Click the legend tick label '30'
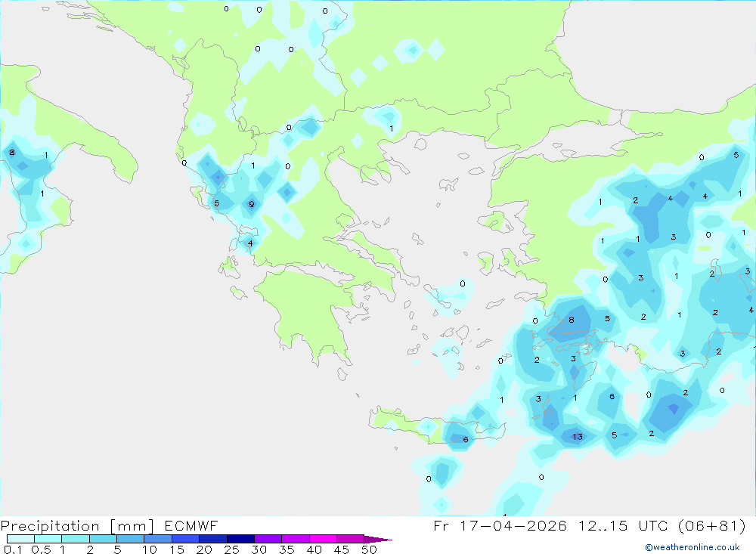The width and height of the screenshot is (756, 554). pyautogui.click(x=259, y=549)
